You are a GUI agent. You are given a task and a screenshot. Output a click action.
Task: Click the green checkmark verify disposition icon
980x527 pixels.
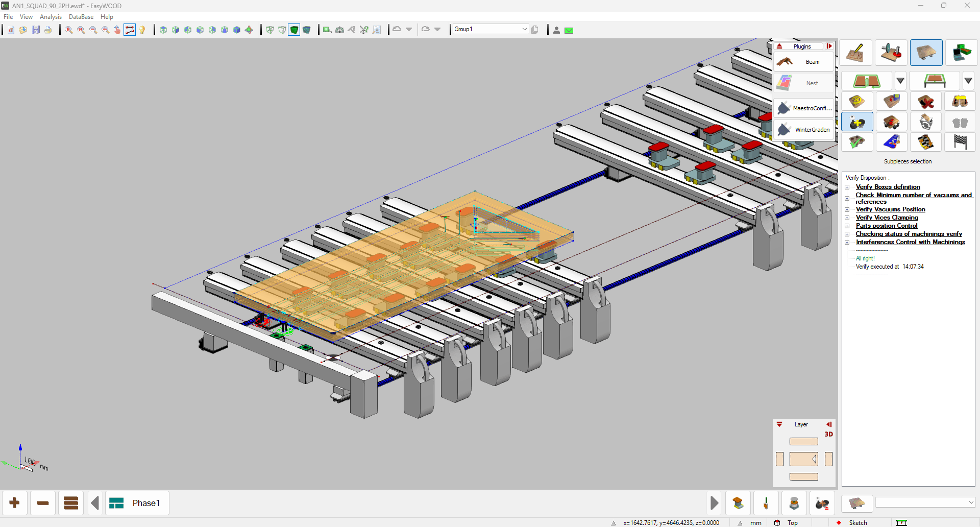click(856, 142)
